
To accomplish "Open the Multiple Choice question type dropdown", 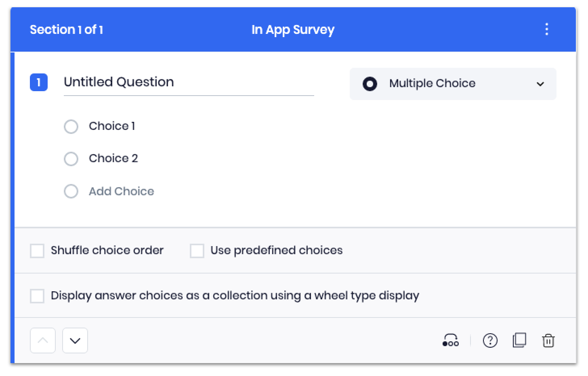I will [453, 84].
